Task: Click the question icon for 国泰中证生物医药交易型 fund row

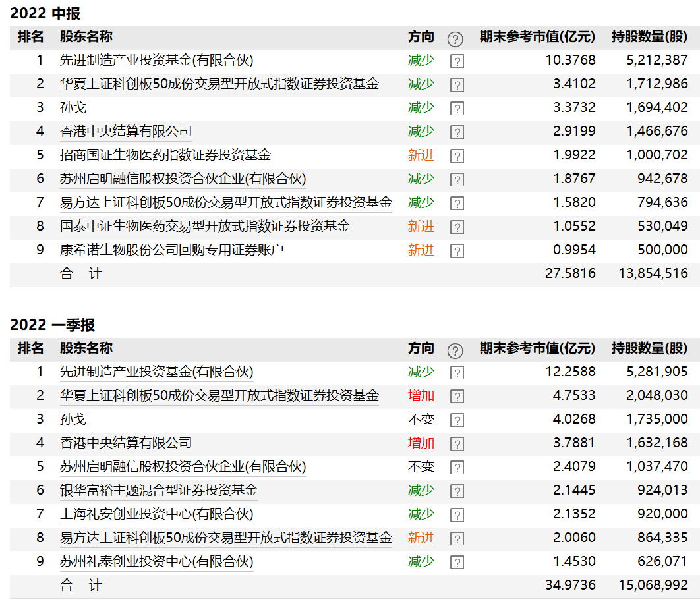Action: [457, 227]
